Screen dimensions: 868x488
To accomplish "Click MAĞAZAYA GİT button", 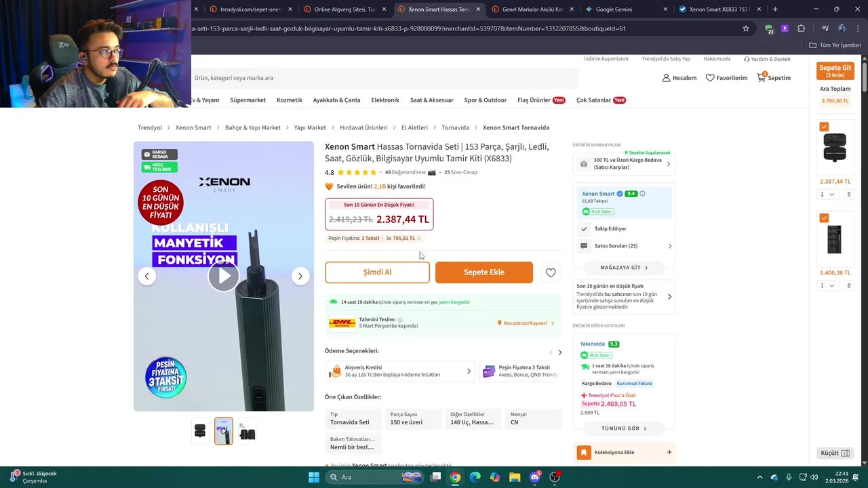I will pyautogui.click(x=624, y=268).
